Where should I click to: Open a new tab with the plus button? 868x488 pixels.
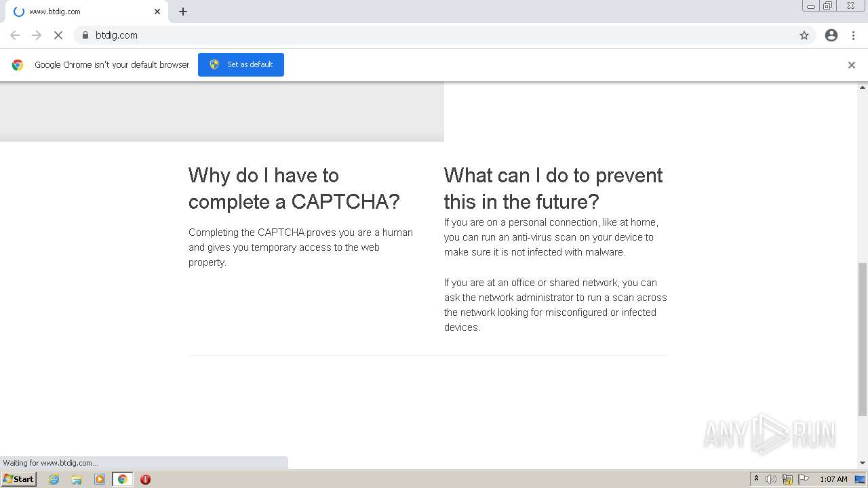click(x=183, y=12)
